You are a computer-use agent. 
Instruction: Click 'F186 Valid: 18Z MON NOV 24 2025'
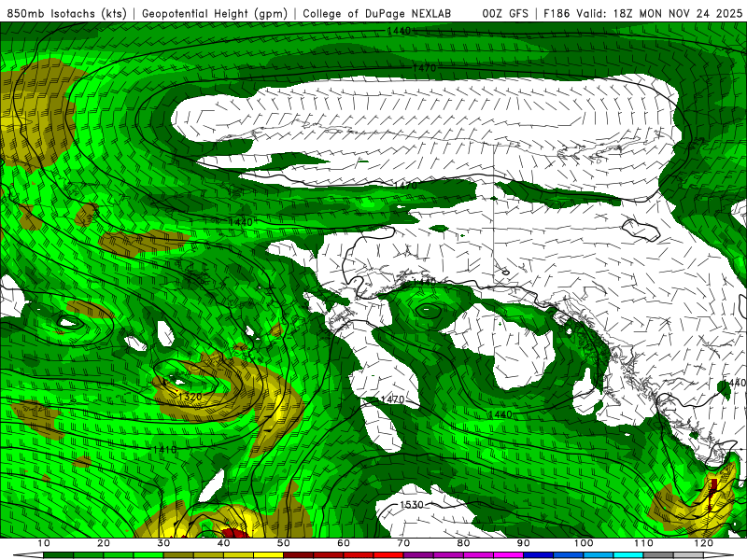642,13
